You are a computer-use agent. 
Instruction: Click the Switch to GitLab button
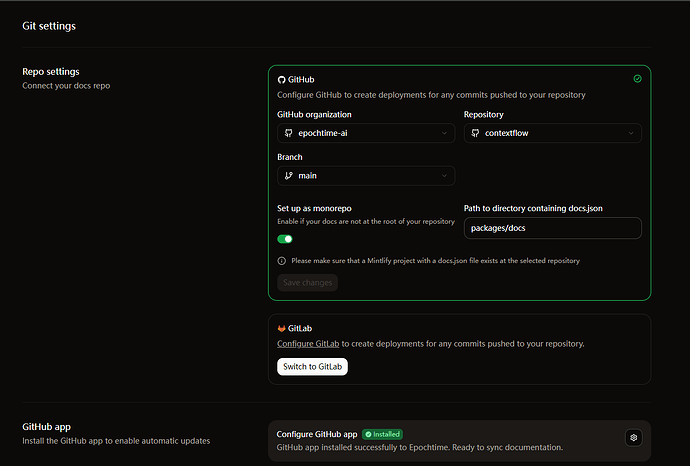pyautogui.click(x=312, y=367)
